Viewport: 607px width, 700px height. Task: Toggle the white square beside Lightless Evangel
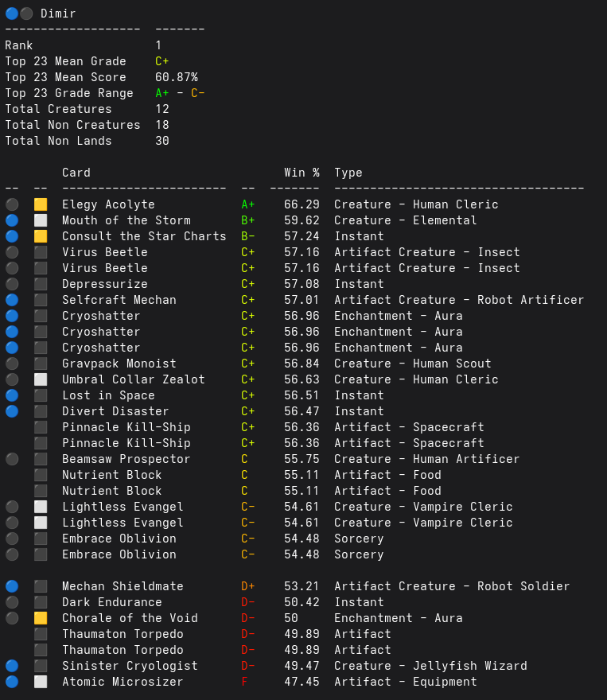41,507
